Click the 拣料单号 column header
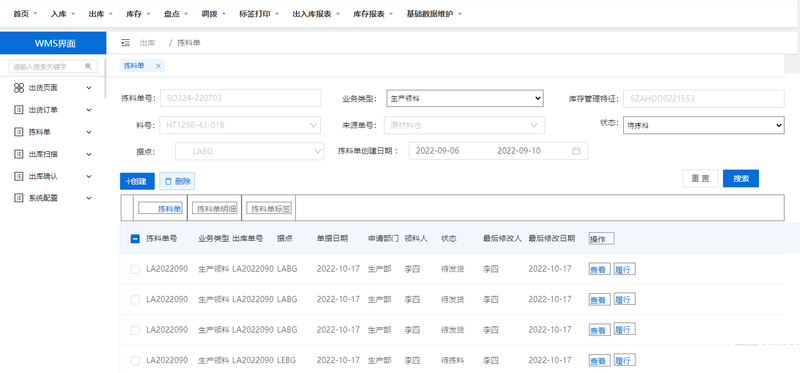Image resolution: width=800 pixels, height=373 pixels. click(162, 238)
